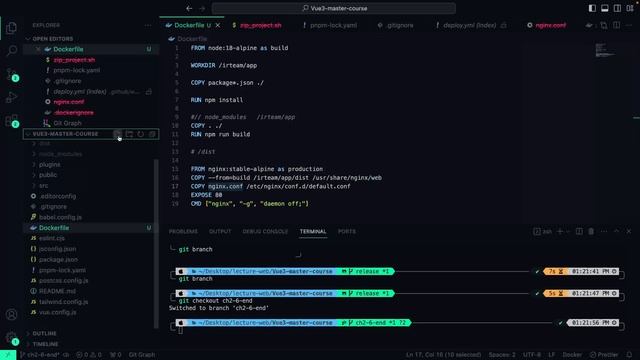Open notifications bell in status bar
Screen dimensions: 640x360
(x=629, y=355)
